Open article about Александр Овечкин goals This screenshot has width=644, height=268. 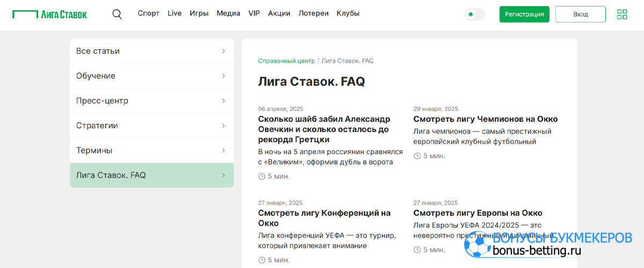pos(324,129)
